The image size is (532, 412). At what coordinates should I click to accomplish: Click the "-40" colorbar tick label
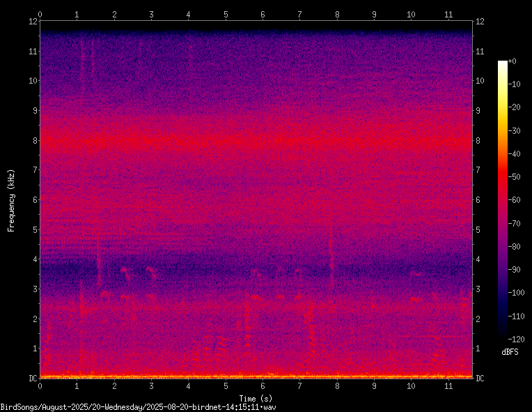[515, 154]
